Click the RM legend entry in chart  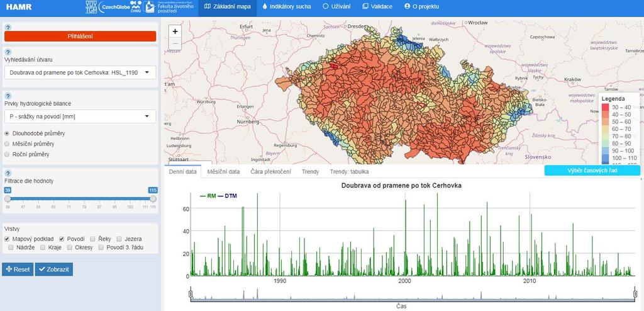208,196
